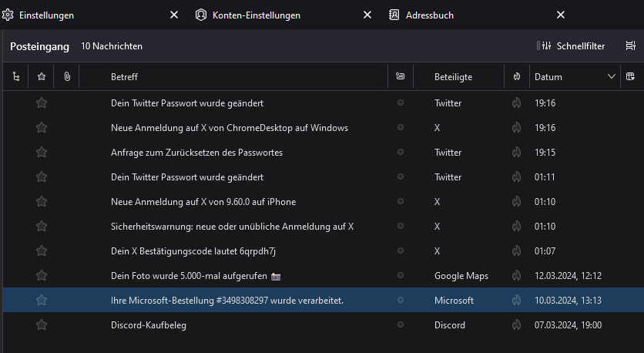Sort messages by Datum column
This screenshot has width=644, height=353.
570,77
